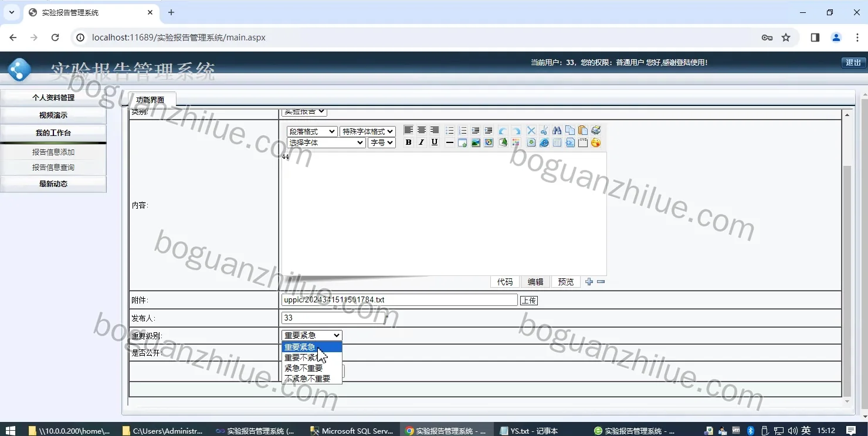Switch the editor to 预览 view
Image resolution: width=868 pixels, height=436 pixels.
click(x=566, y=282)
